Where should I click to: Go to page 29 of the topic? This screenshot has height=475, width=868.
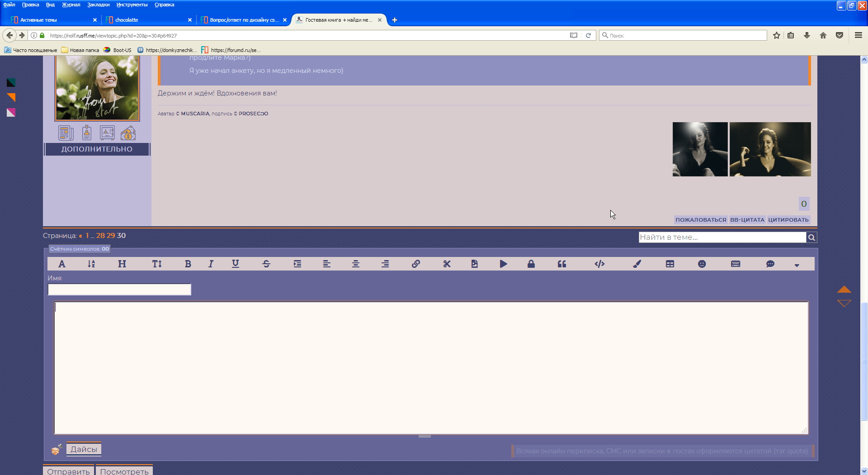coord(111,236)
